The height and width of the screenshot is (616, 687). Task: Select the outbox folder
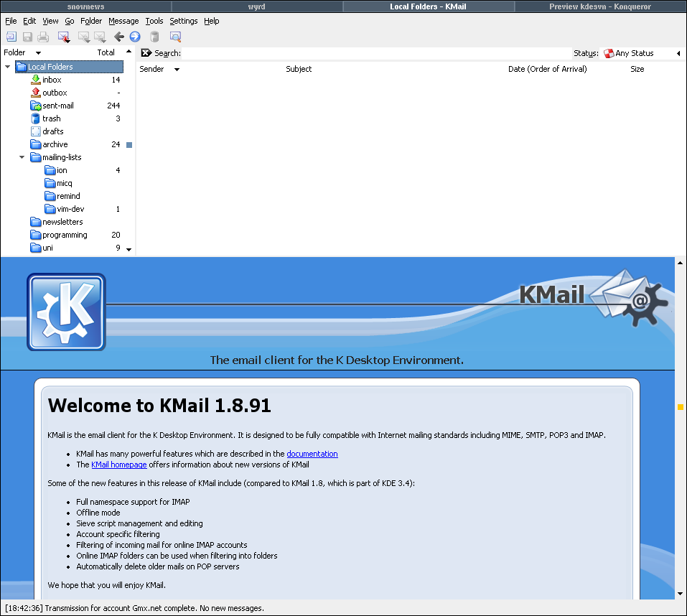(55, 93)
